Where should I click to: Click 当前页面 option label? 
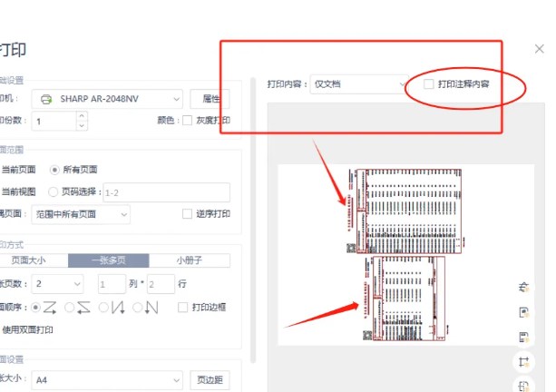click(18, 170)
